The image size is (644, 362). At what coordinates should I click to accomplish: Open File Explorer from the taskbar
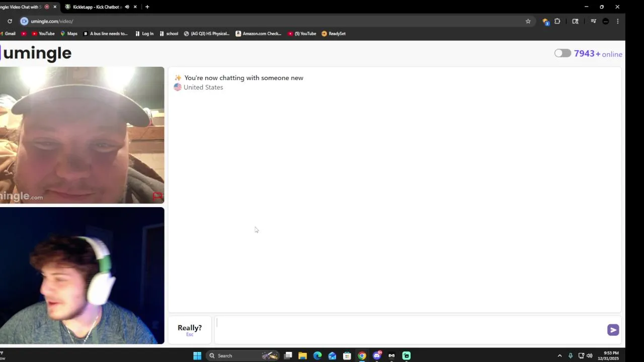coord(302,355)
